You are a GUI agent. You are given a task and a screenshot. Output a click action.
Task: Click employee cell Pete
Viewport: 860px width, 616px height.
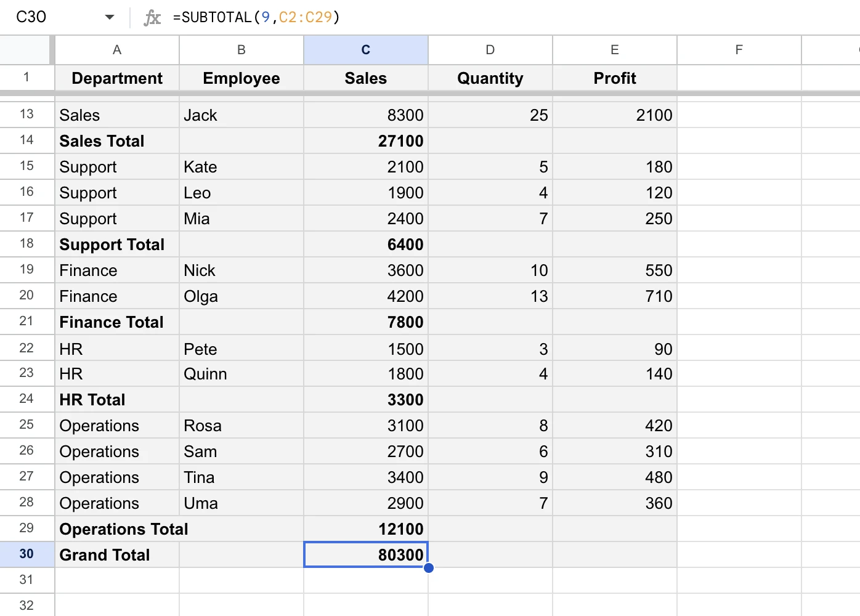point(241,349)
